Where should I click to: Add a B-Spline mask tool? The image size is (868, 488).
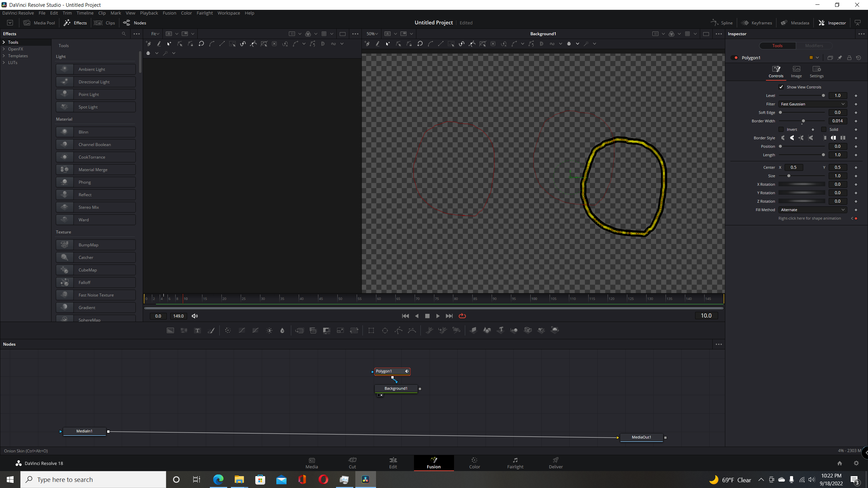click(x=412, y=330)
